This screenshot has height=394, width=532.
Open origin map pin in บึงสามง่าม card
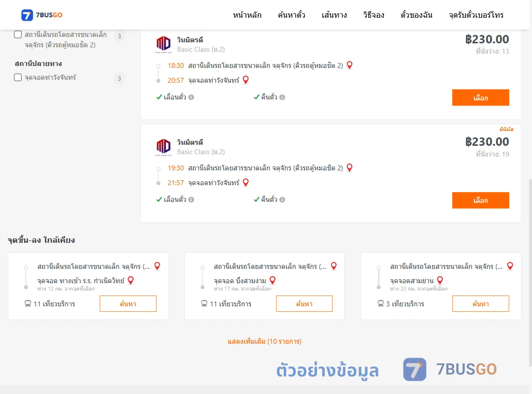tap(334, 266)
